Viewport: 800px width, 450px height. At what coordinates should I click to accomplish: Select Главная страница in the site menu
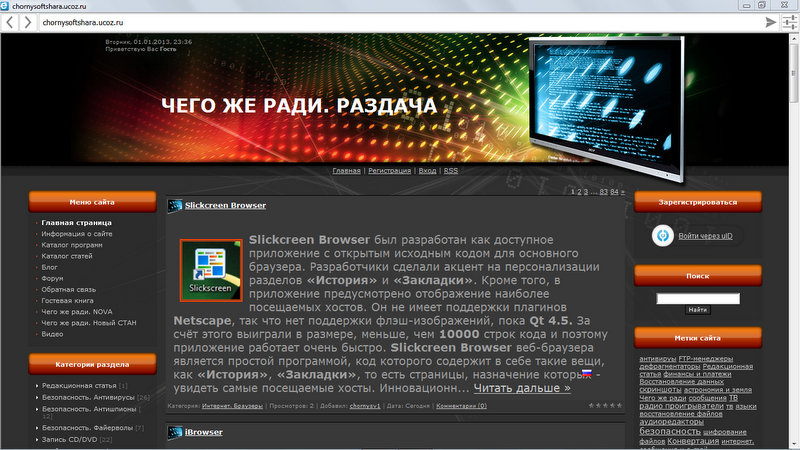coord(77,222)
